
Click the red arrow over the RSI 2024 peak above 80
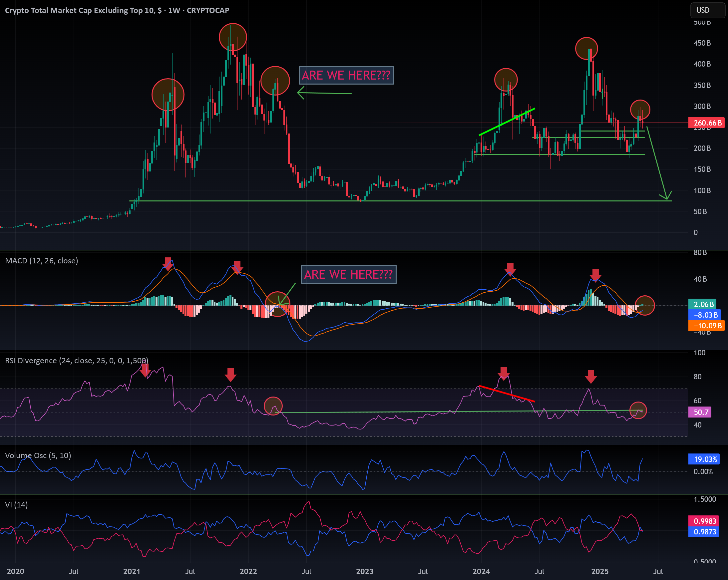pos(504,374)
